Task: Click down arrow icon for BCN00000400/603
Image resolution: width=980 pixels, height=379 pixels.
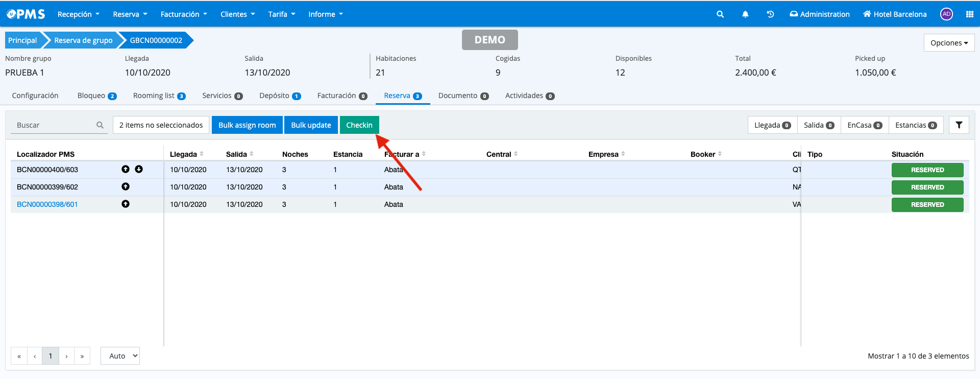Action: coord(139,169)
